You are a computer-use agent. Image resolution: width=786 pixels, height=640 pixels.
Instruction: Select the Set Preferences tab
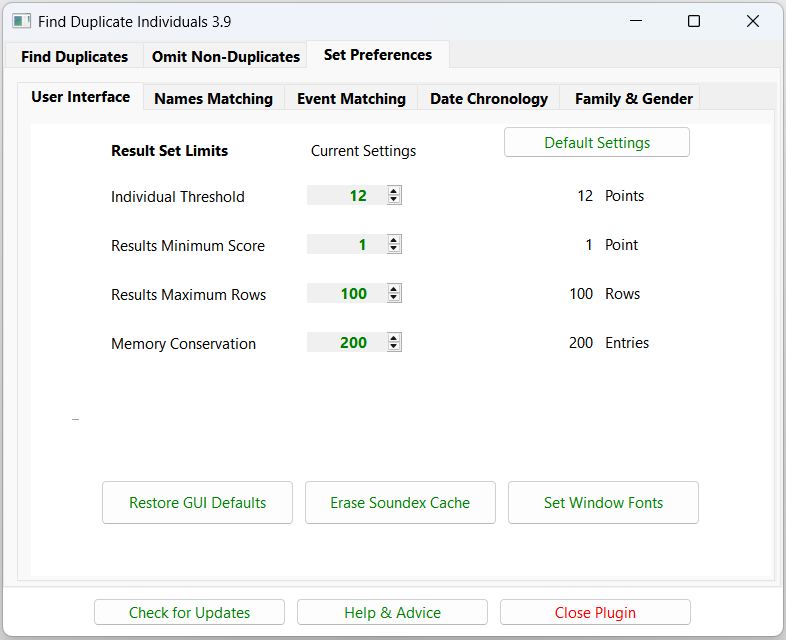click(x=377, y=54)
